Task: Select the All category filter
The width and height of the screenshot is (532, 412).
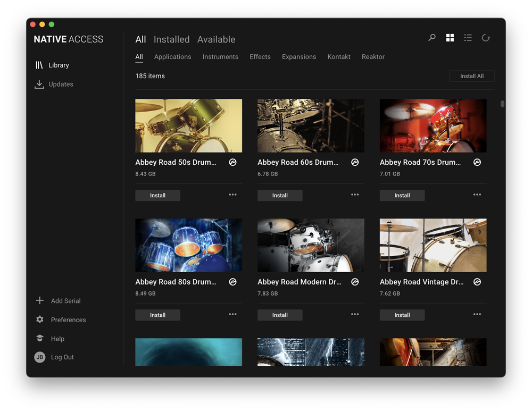Action: (139, 57)
